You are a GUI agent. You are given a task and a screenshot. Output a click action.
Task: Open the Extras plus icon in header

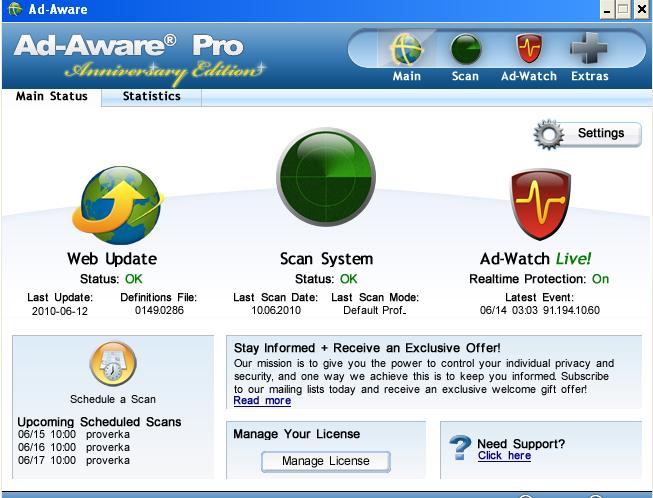click(589, 51)
